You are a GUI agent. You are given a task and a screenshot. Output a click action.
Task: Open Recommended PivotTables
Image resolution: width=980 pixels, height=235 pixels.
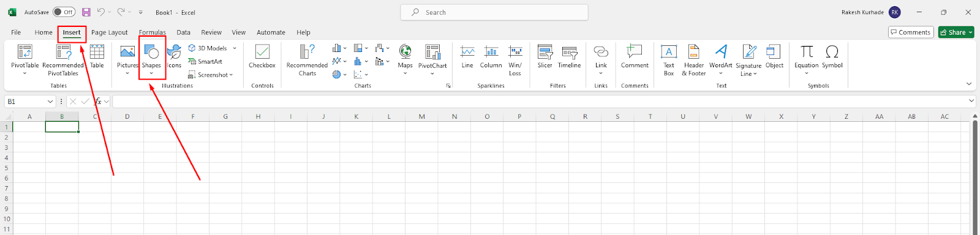pos(63,59)
